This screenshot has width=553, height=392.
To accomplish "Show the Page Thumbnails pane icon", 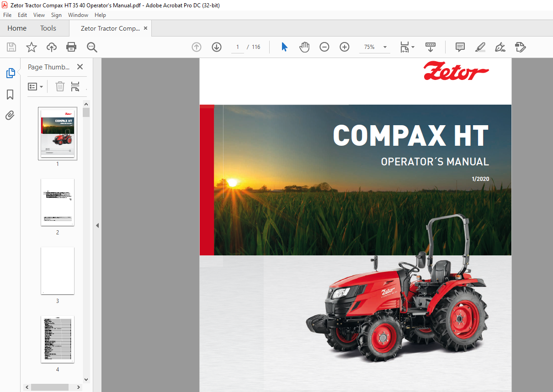I will click(x=10, y=73).
